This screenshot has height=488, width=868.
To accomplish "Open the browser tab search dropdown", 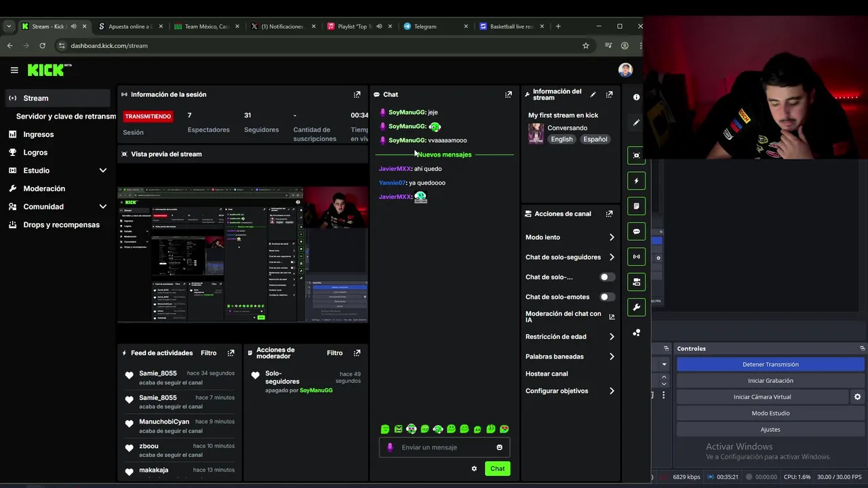I will coord(9,26).
